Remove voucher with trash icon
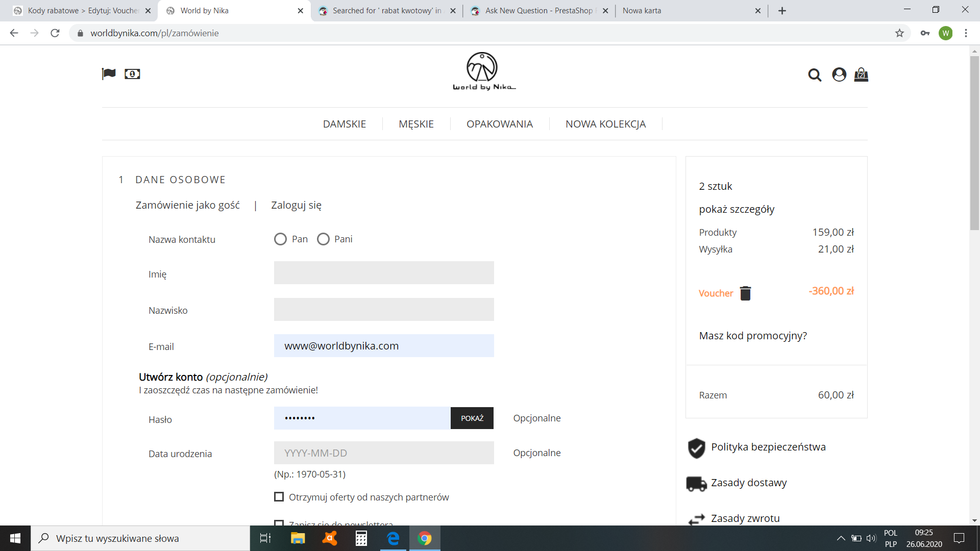 click(745, 293)
